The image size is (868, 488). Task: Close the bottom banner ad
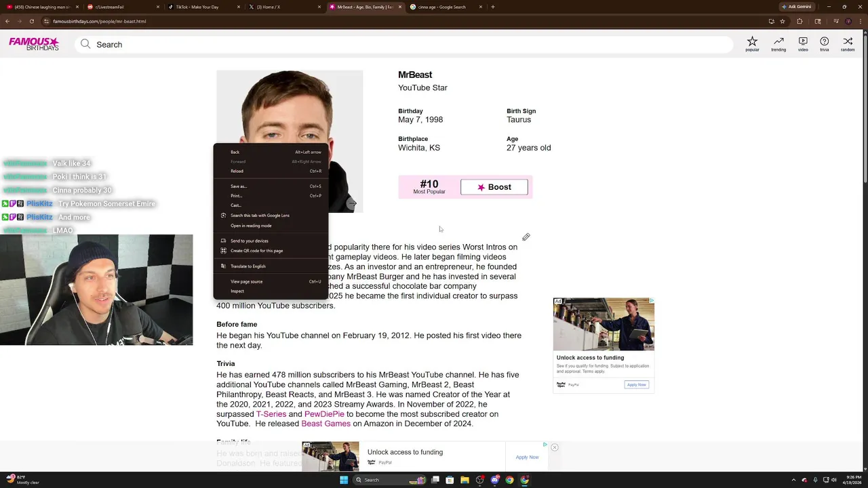[x=554, y=447]
